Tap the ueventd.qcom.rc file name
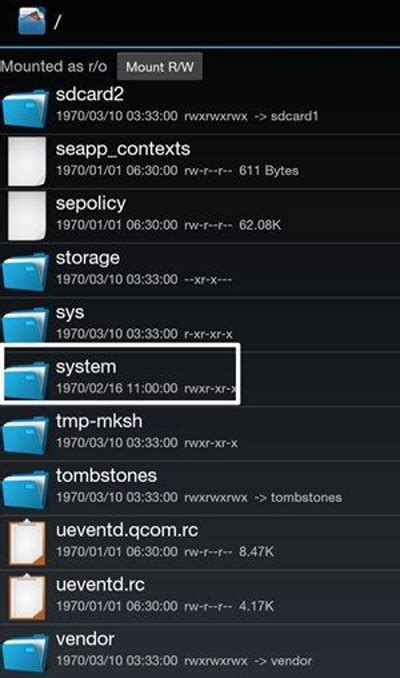The width and height of the screenshot is (400, 678). [x=127, y=530]
